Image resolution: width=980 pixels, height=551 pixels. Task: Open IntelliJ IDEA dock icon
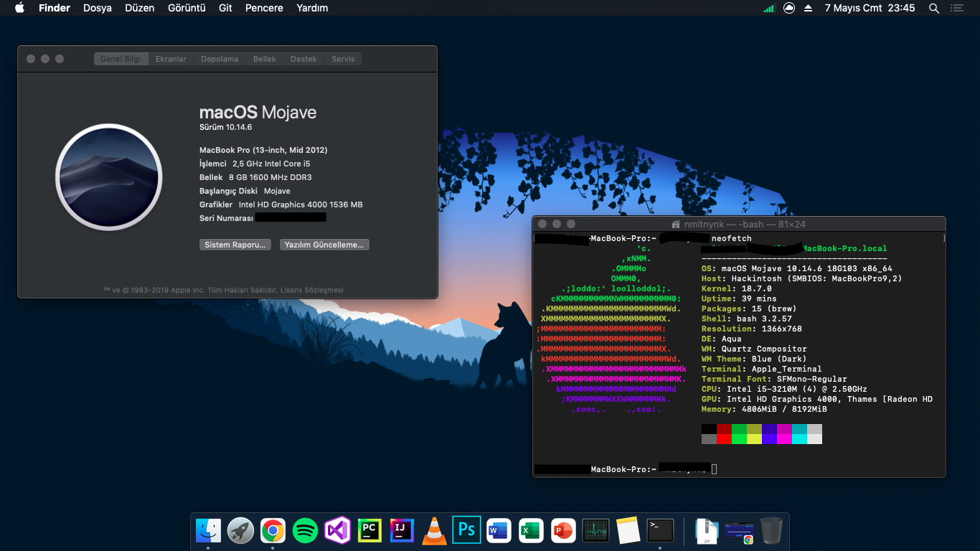(x=402, y=531)
